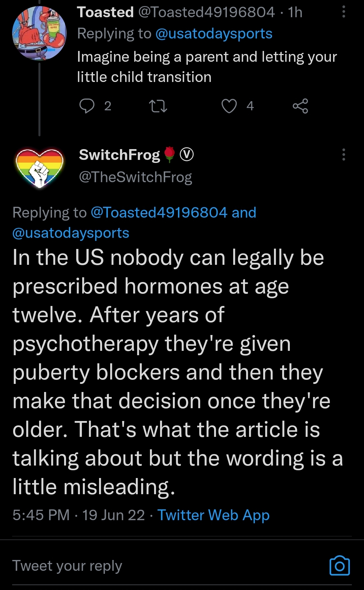Open the @TheSwitchFrog handle
Viewport: 364px width, 590px height.
pos(135,177)
